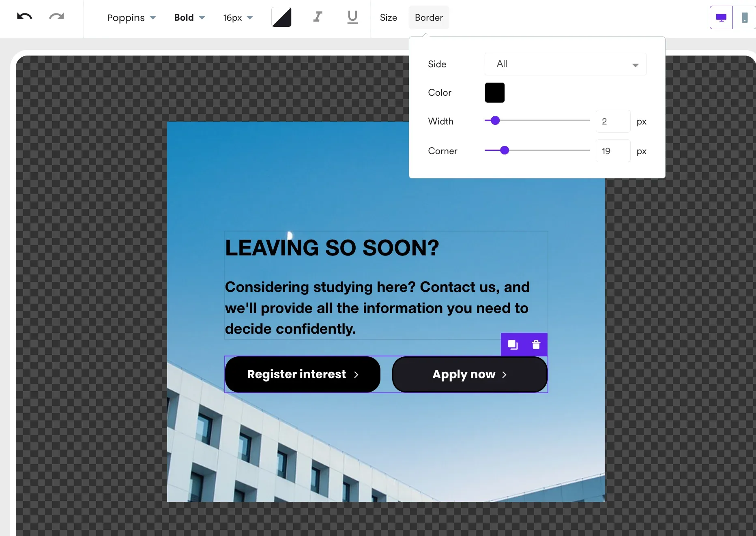Click the Width slider handle
Viewport: 756px width, 536px height.
[x=495, y=120]
